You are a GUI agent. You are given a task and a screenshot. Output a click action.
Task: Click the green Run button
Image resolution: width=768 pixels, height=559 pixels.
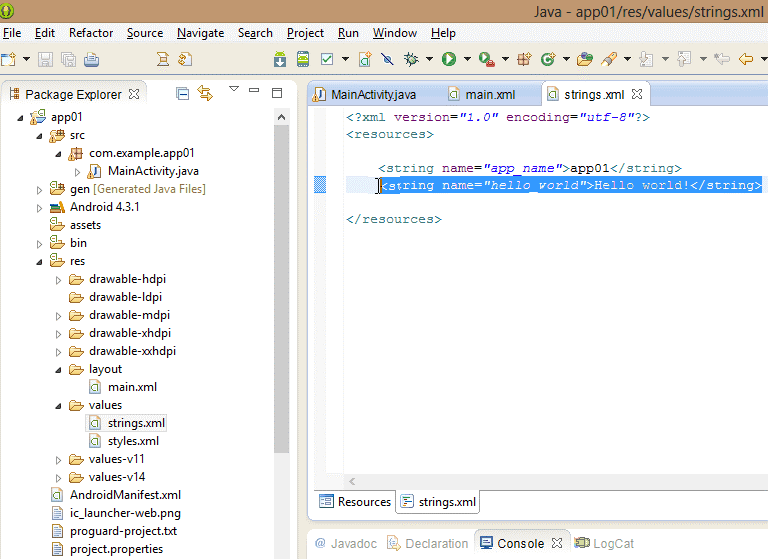coord(449,60)
